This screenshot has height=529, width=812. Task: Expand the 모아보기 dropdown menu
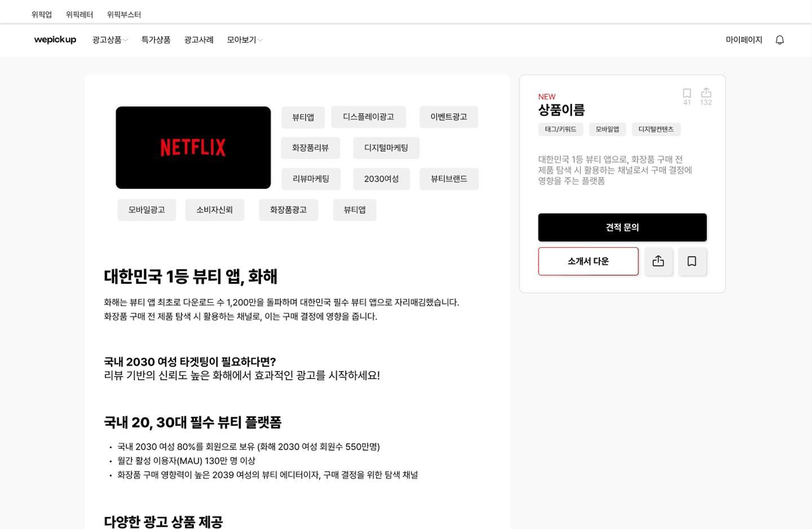pyautogui.click(x=245, y=40)
